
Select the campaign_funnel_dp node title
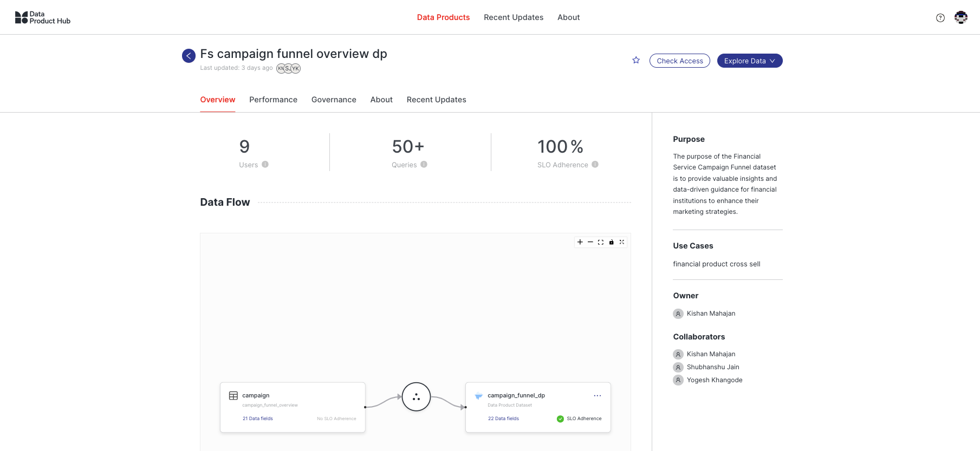(516, 395)
